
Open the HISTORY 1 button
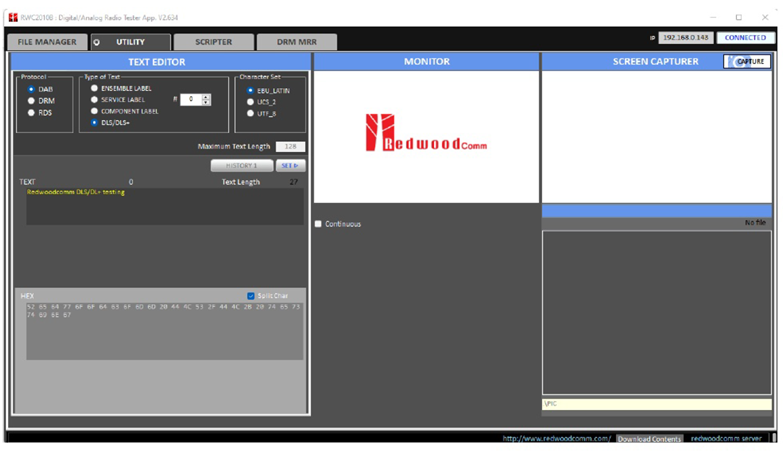coord(242,165)
